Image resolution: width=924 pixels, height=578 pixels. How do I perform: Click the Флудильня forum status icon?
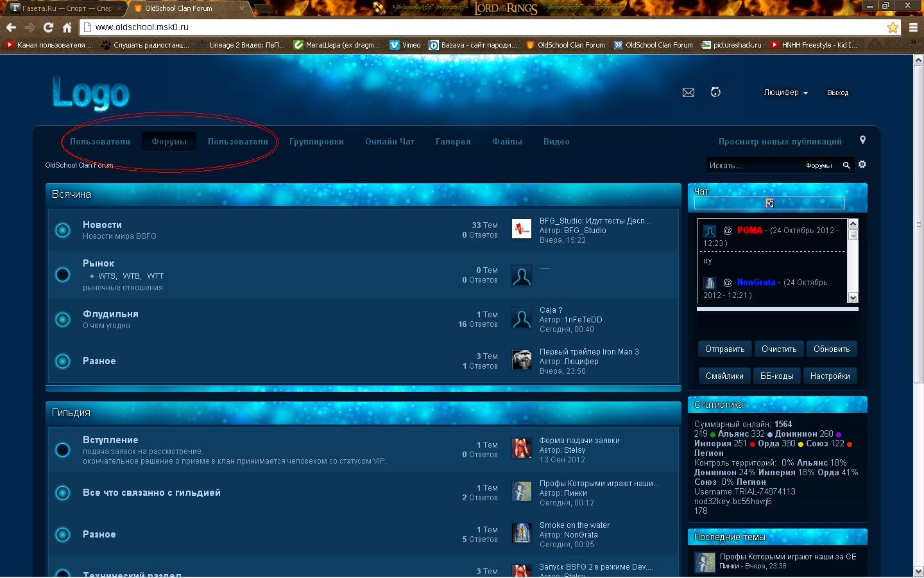point(62,319)
